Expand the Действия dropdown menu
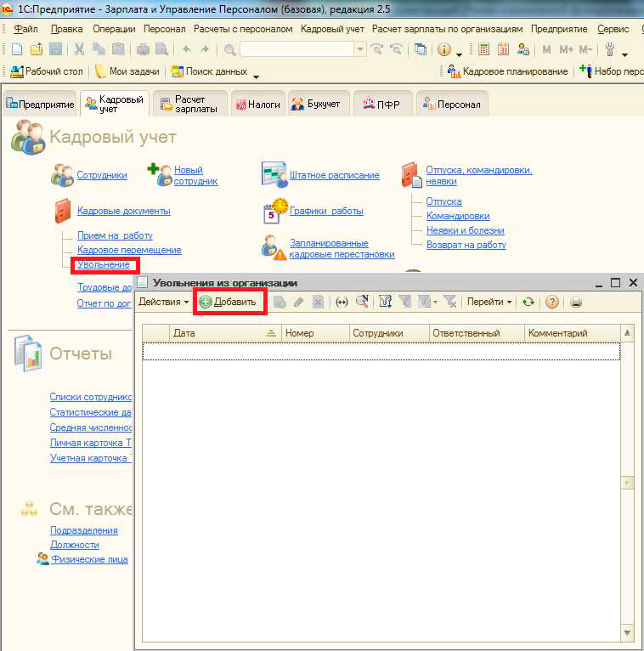644x651 pixels. click(x=163, y=302)
